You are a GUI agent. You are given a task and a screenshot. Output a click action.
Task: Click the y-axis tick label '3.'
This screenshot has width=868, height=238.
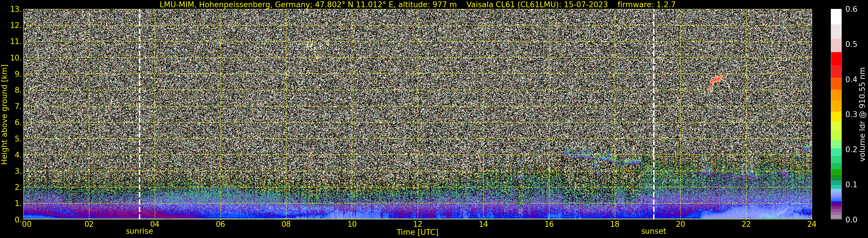pos(18,171)
